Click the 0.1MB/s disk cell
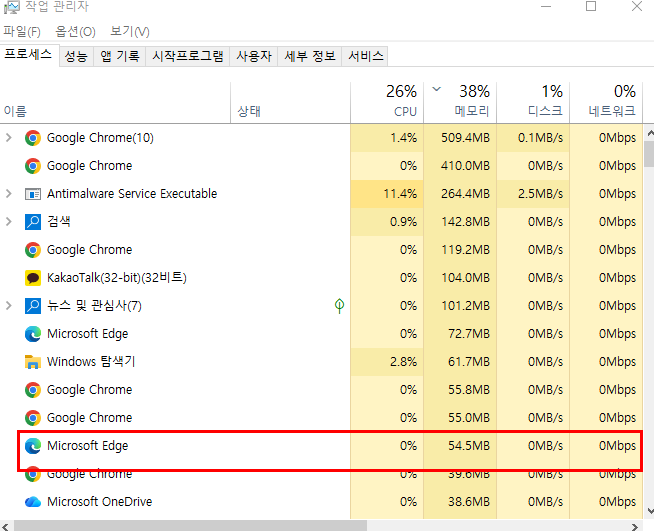 tap(533, 138)
